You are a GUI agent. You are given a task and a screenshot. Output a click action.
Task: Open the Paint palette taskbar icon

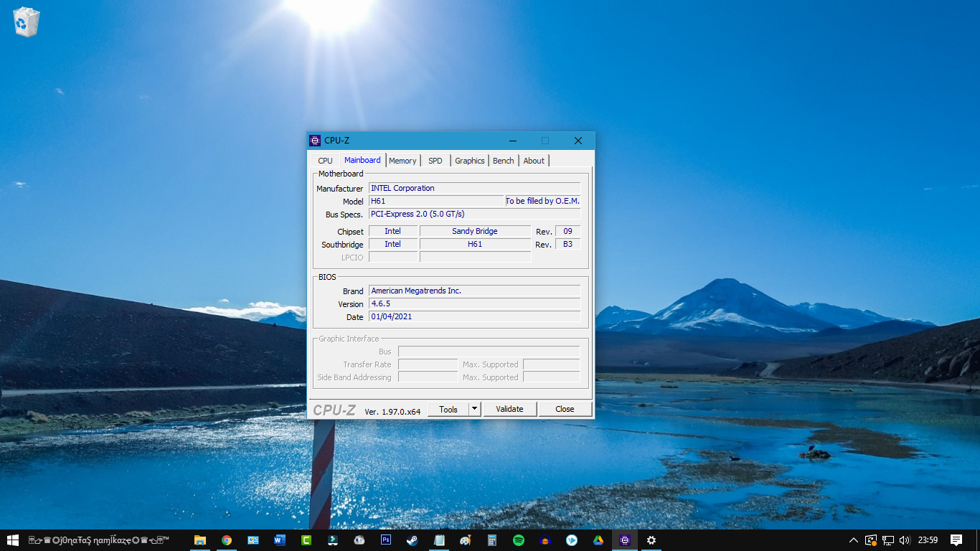click(466, 540)
